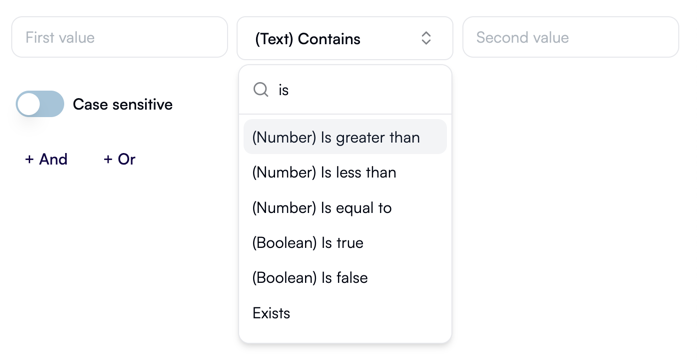Click the First value input field

click(x=120, y=37)
